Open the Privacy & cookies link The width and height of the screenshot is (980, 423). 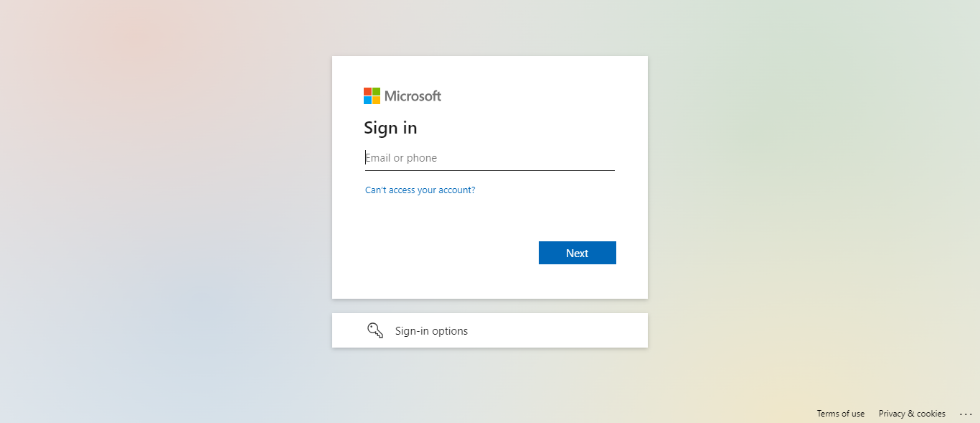point(912,414)
